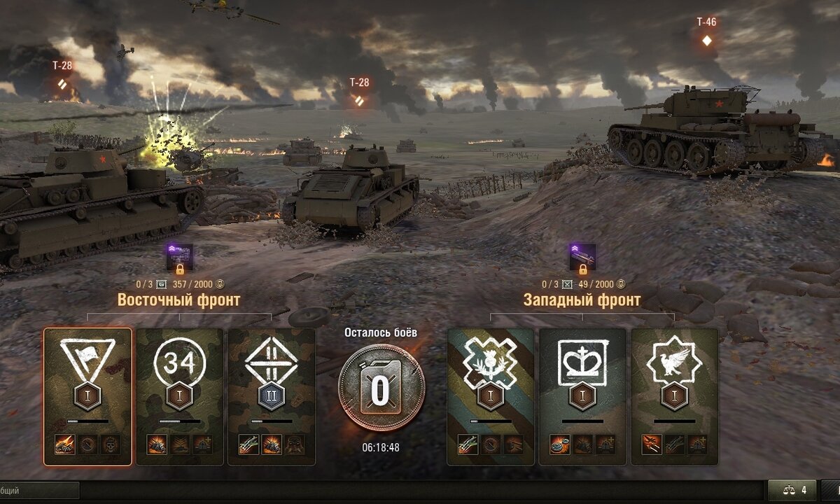Click progress bar on thistle division card
Viewport: 840px width, 504px height.
pyautogui.click(x=491, y=421)
